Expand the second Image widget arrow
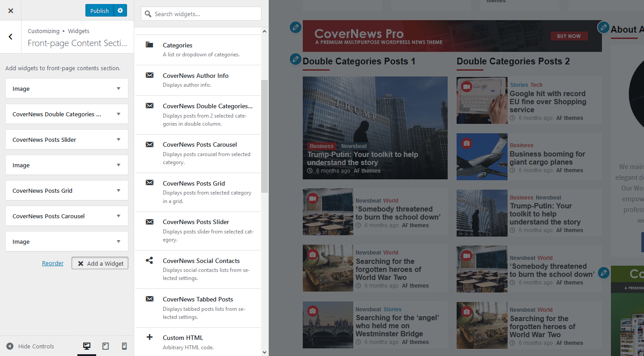Image resolution: width=644 pixels, height=356 pixels. pos(119,165)
